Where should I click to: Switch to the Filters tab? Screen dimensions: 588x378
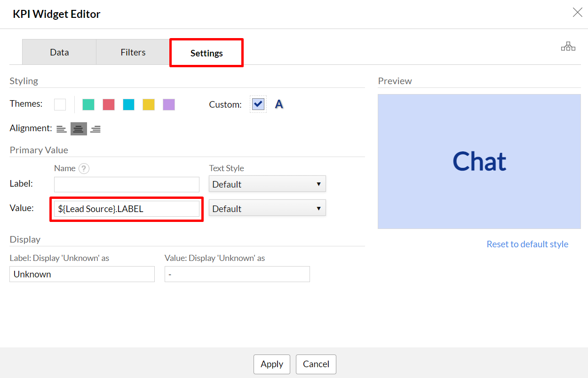[x=133, y=52]
